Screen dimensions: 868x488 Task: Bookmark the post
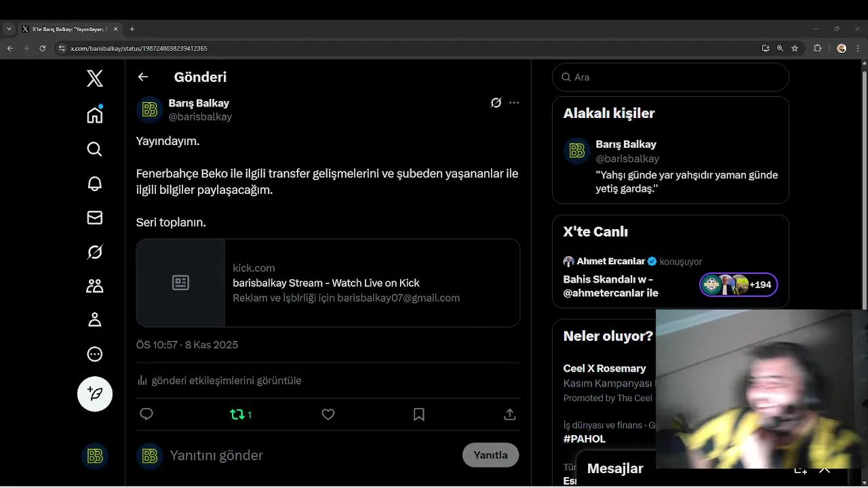pyautogui.click(x=419, y=414)
